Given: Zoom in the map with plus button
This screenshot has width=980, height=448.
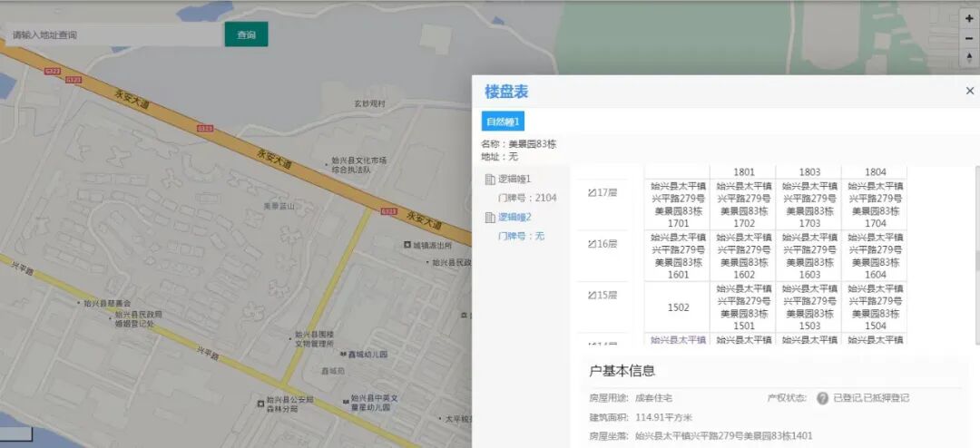Looking at the screenshot, I should point(969,19).
